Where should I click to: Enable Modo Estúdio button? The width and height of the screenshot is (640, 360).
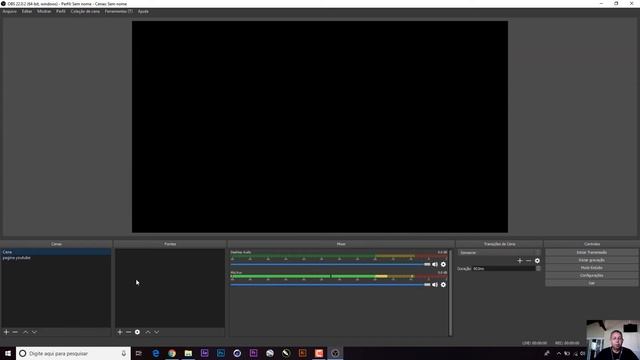[x=592, y=268]
